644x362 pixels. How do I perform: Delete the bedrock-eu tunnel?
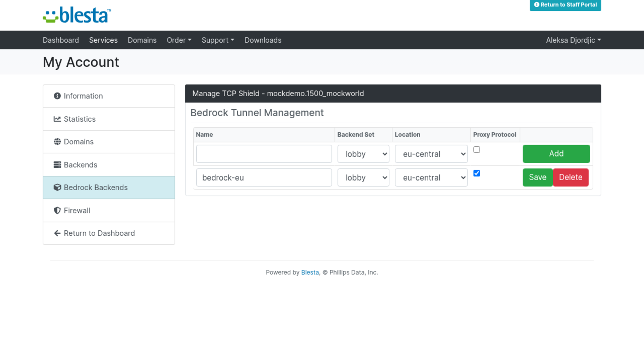pos(571,177)
